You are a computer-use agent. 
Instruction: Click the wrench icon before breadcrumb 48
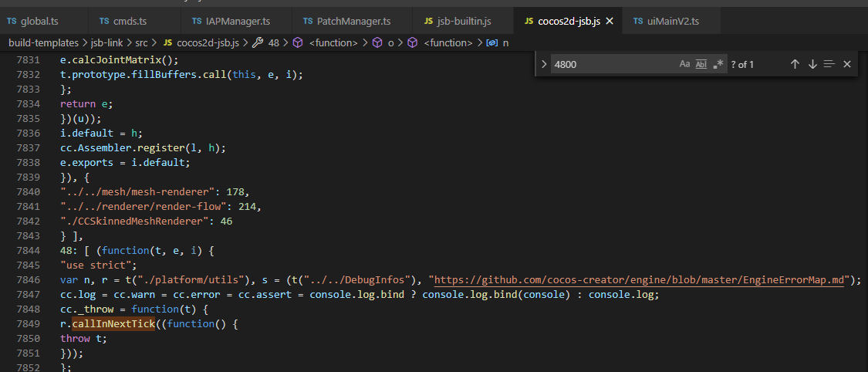tap(257, 42)
